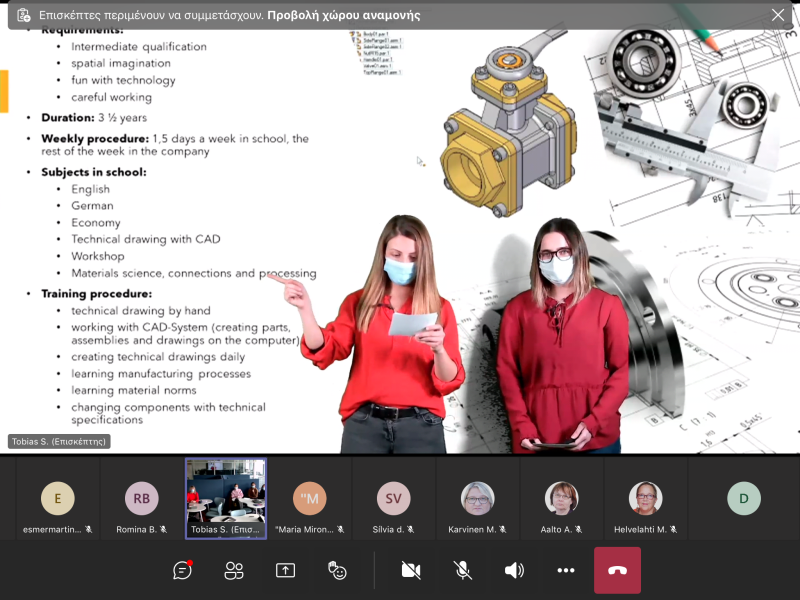Click the Tobias S. presenter name label

click(x=59, y=441)
